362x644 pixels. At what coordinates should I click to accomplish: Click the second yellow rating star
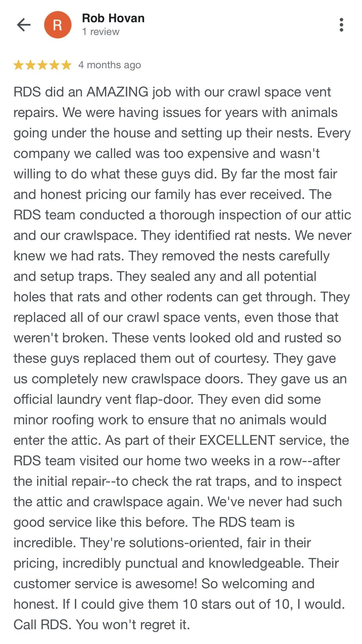click(30, 65)
